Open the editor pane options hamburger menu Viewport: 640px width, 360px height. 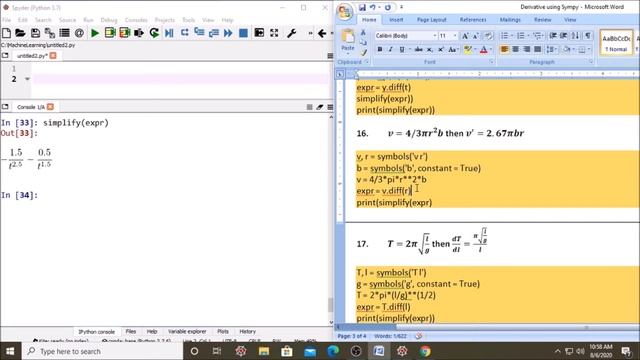[x=330, y=56]
